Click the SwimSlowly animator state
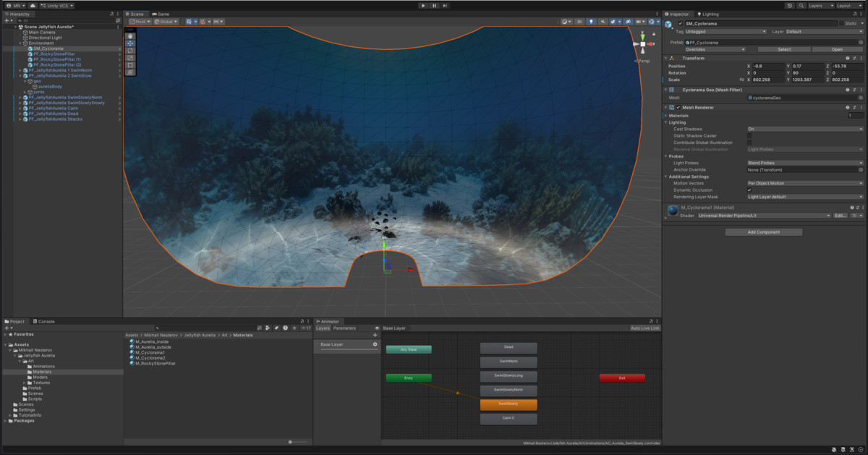 tap(509, 404)
